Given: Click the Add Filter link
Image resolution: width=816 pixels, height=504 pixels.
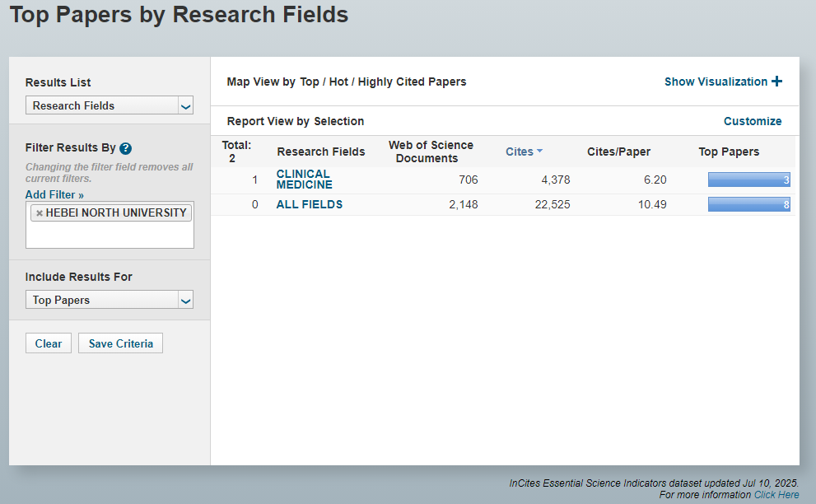Looking at the screenshot, I should pyautogui.click(x=54, y=194).
